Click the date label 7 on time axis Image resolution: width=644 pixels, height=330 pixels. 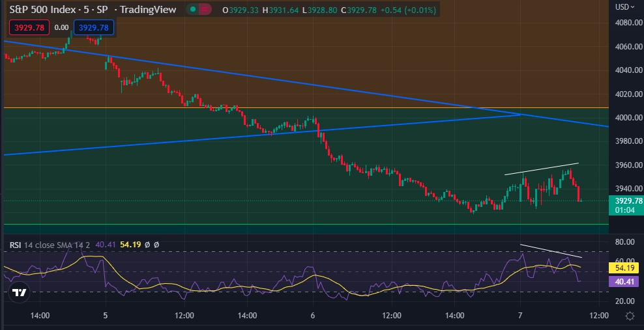click(520, 316)
